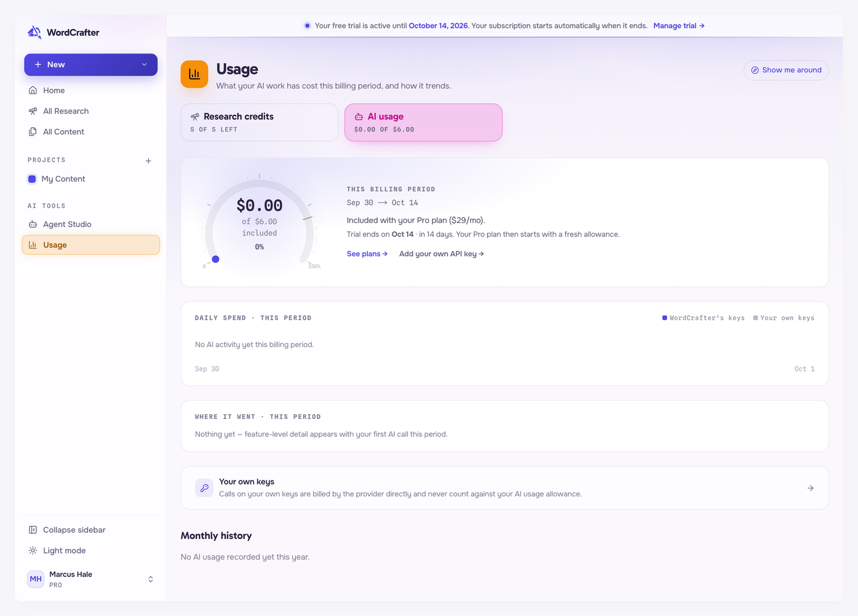
Task: Click Show me around button
Action: [786, 70]
